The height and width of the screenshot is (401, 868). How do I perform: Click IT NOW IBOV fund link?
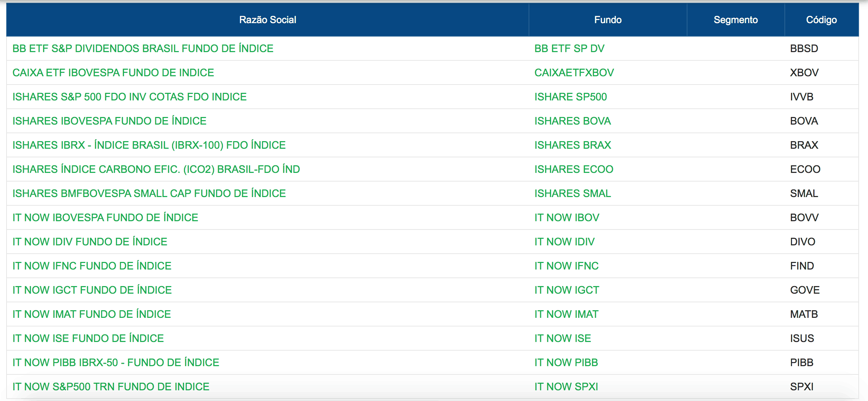coord(567,218)
